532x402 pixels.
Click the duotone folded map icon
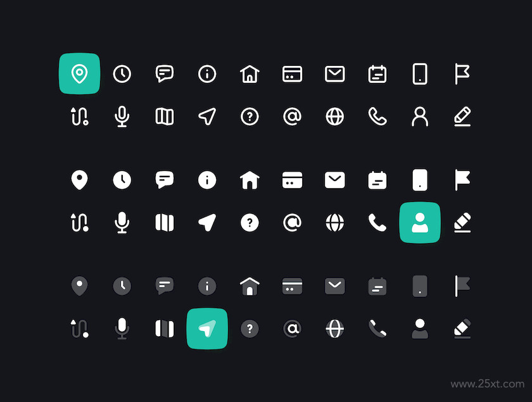[165, 329]
